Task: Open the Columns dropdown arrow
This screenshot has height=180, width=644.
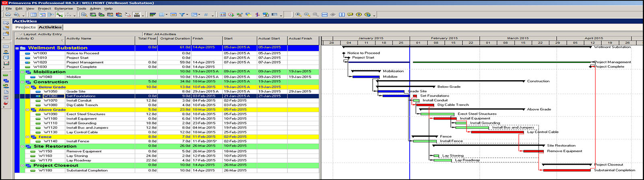Action: (166, 15)
